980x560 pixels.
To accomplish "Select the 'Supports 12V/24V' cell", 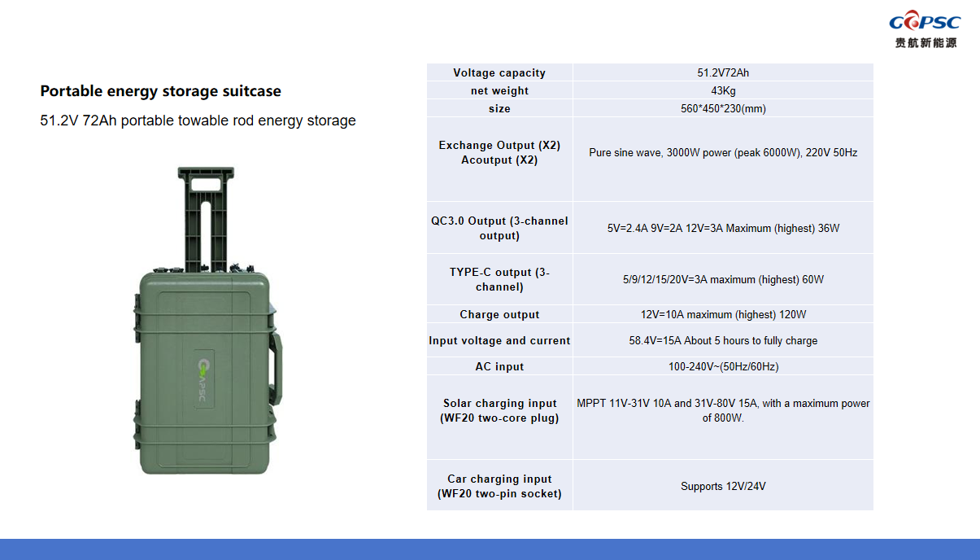I will (723, 487).
